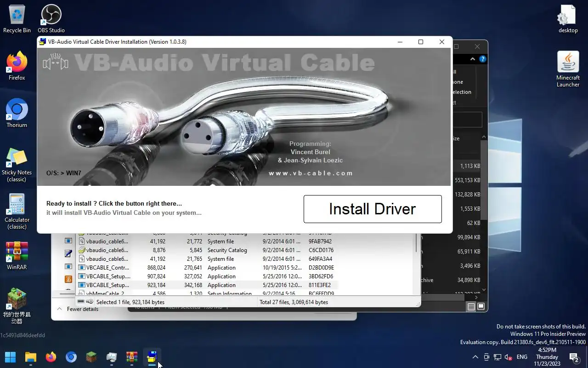Open the OBS Studio desktop shortcut

click(51, 18)
